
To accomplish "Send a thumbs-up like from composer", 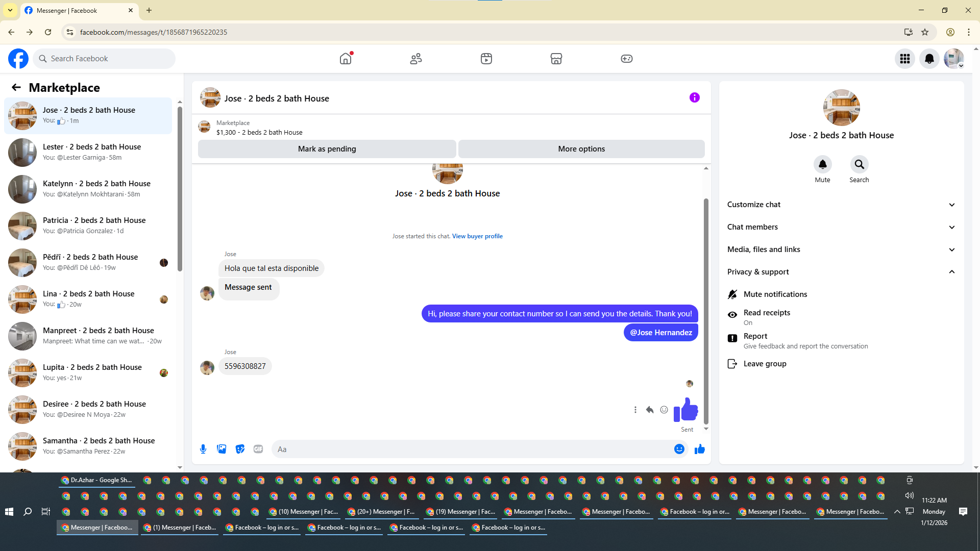I will (x=699, y=449).
